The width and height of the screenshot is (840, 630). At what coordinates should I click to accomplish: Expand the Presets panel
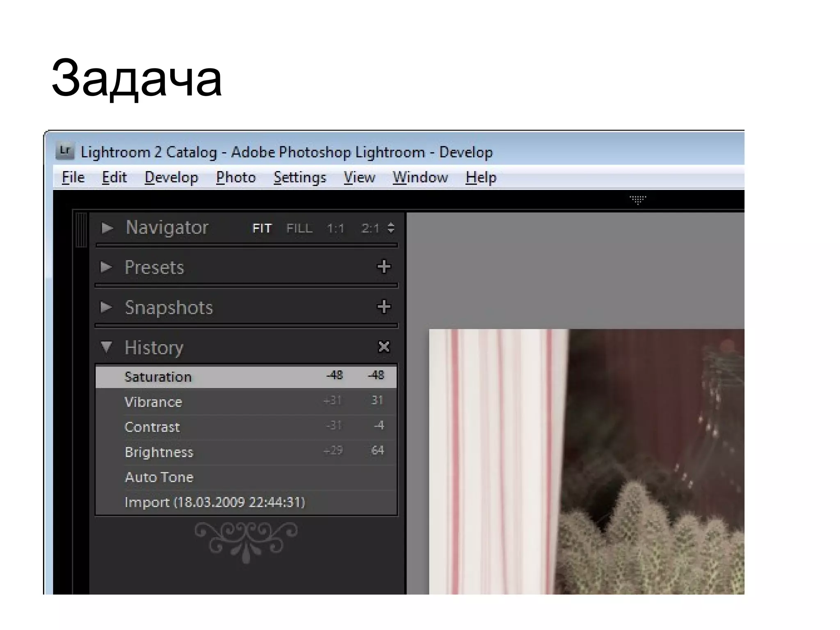pos(106,267)
